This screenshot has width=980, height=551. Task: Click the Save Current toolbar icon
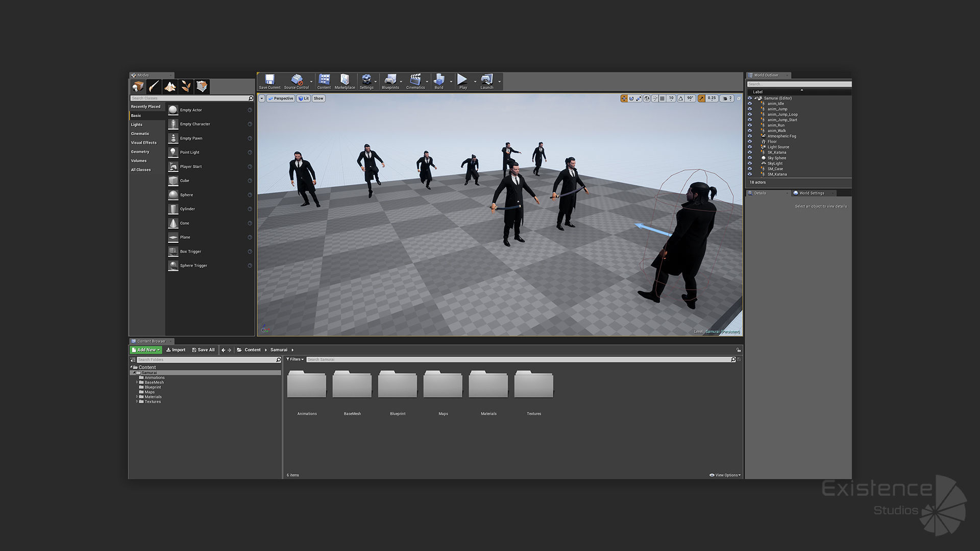tap(269, 81)
